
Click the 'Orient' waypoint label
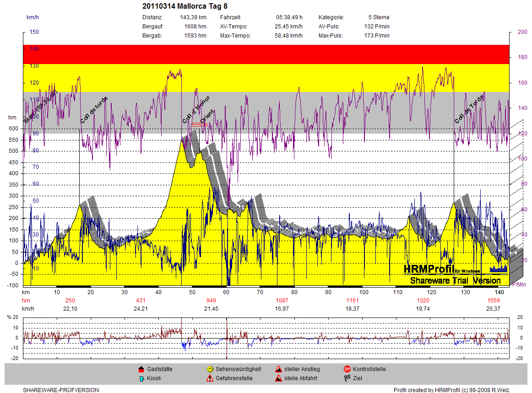[207, 118]
